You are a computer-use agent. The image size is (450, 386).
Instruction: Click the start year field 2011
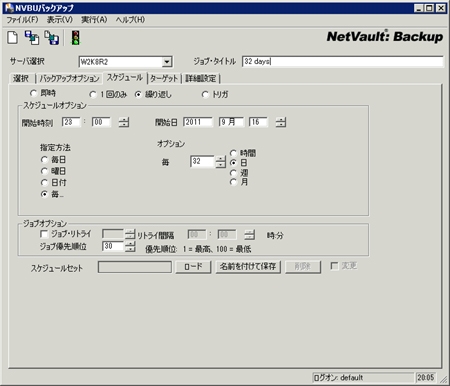198,122
